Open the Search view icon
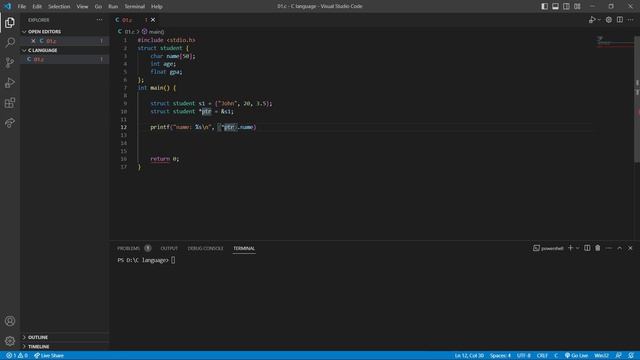 click(x=10, y=42)
